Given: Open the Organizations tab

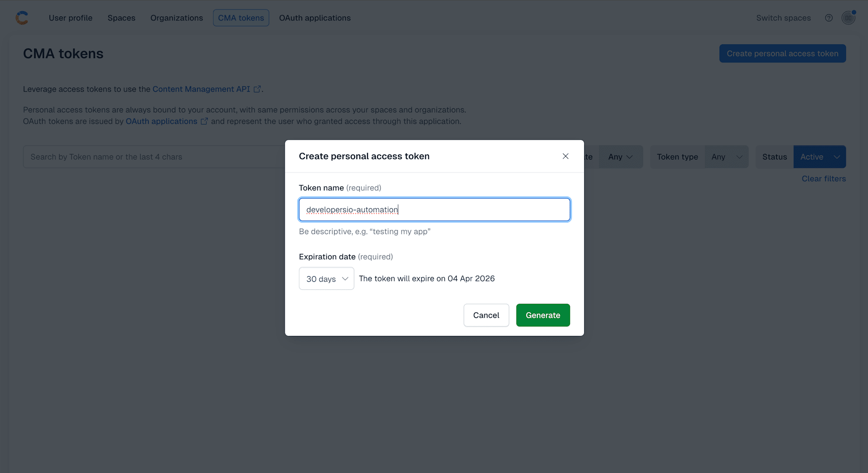Looking at the screenshot, I should [176, 18].
